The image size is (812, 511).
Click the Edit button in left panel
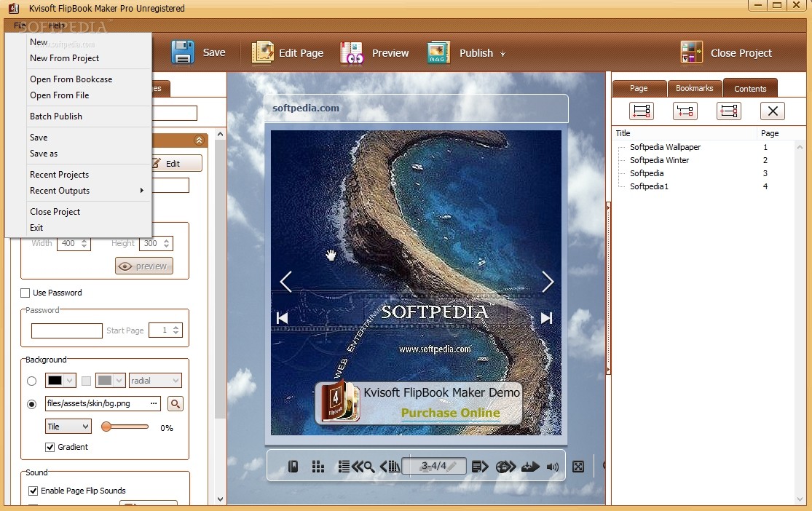point(176,164)
